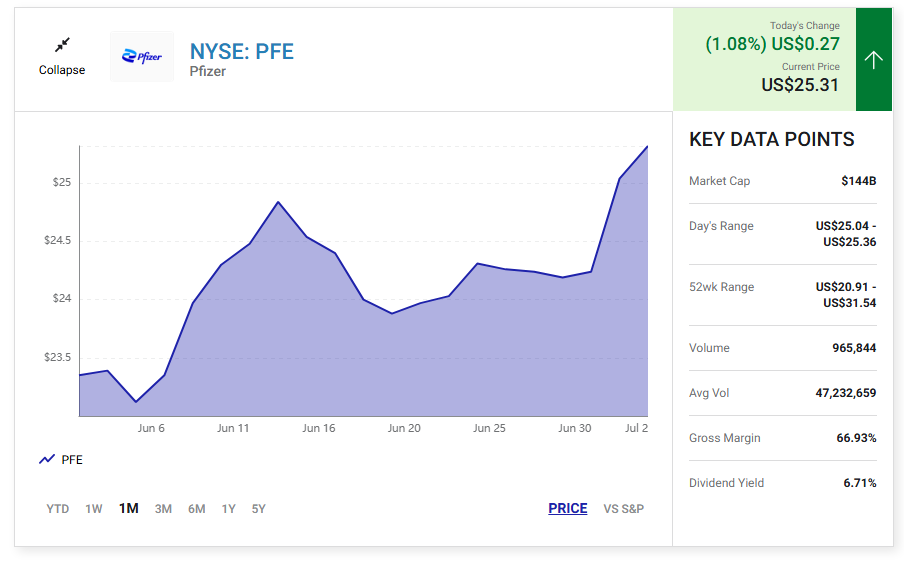The height and width of the screenshot is (561, 904).
Task: Select the 6M time range
Action: tap(197, 509)
